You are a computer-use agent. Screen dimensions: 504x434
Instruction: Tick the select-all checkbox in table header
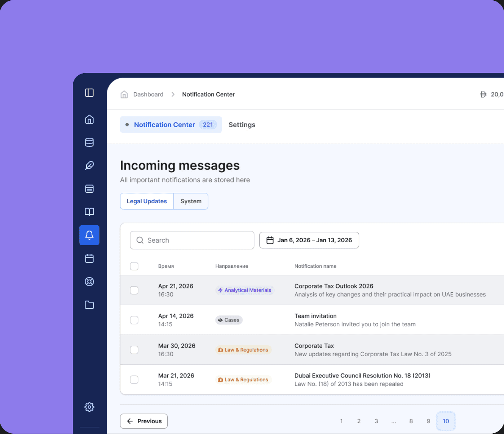pyautogui.click(x=134, y=266)
